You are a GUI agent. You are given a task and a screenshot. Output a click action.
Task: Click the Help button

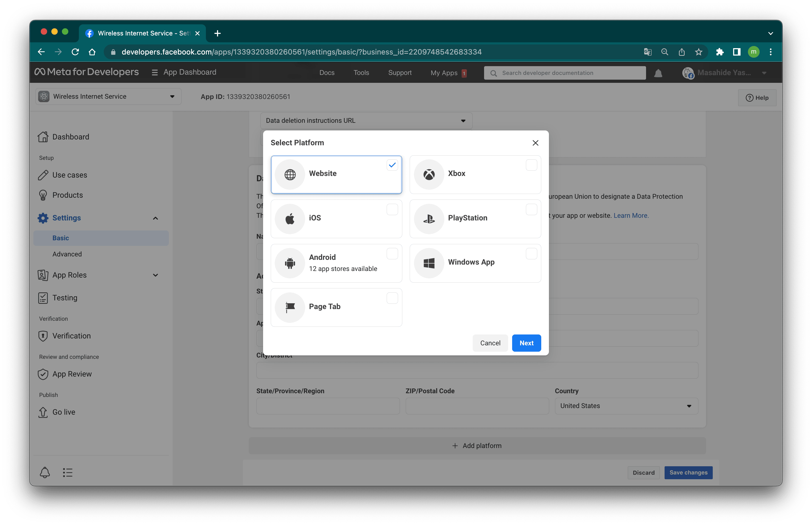[757, 98]
